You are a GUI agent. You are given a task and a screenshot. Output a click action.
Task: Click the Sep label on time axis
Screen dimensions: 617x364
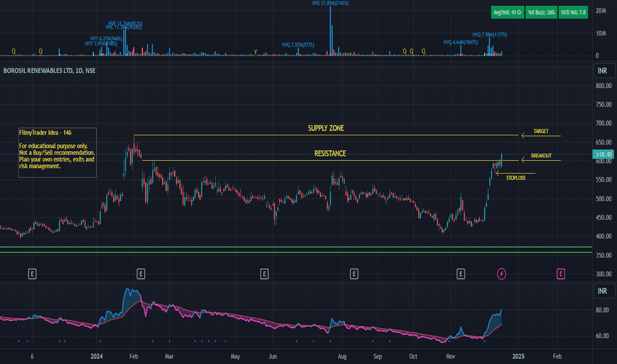[377, 357]
